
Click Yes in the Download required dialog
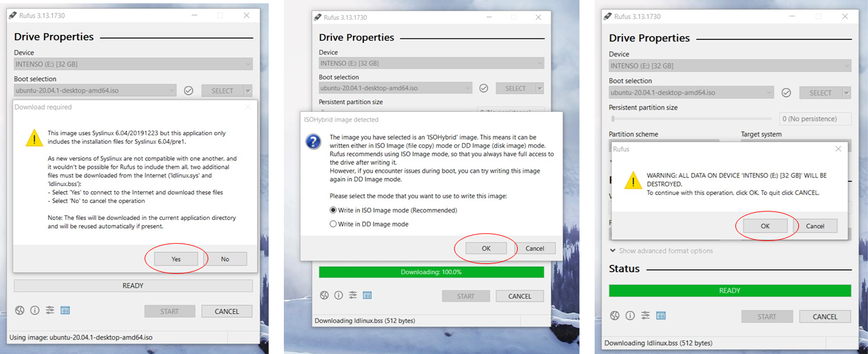176,259
